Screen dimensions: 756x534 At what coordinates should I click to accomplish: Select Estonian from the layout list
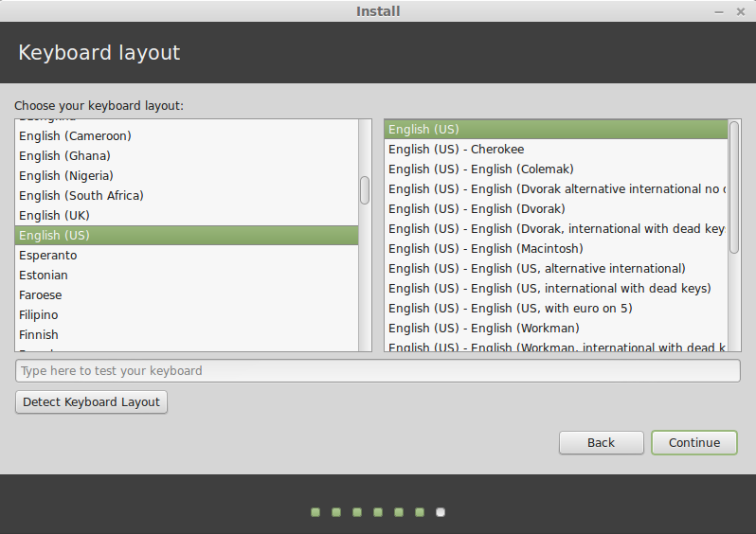tap(187, 275)
